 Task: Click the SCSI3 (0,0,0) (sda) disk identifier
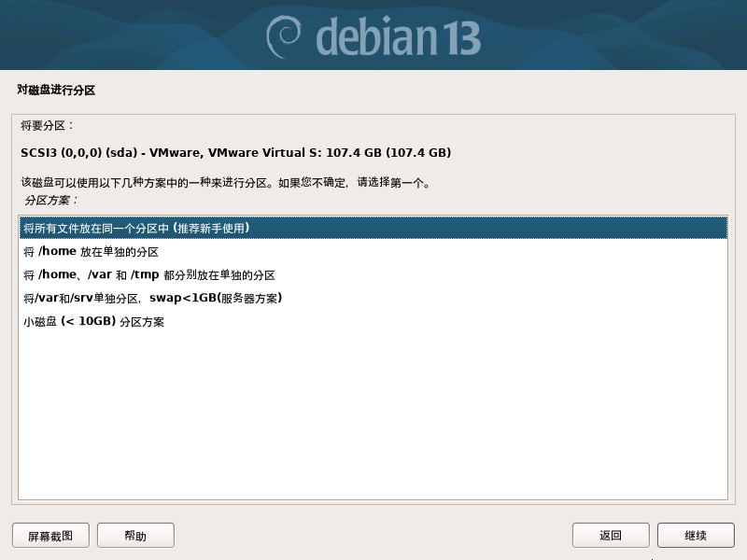[x=79, y=153]
